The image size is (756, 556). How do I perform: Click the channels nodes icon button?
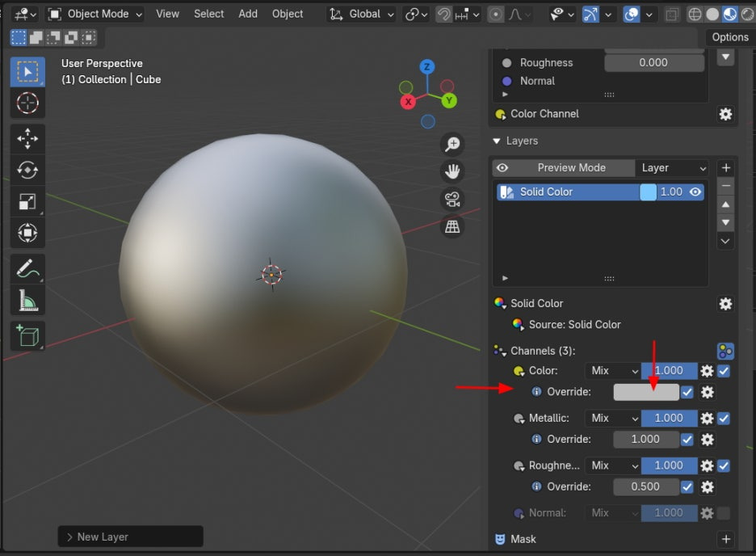[x=725, y=351]
